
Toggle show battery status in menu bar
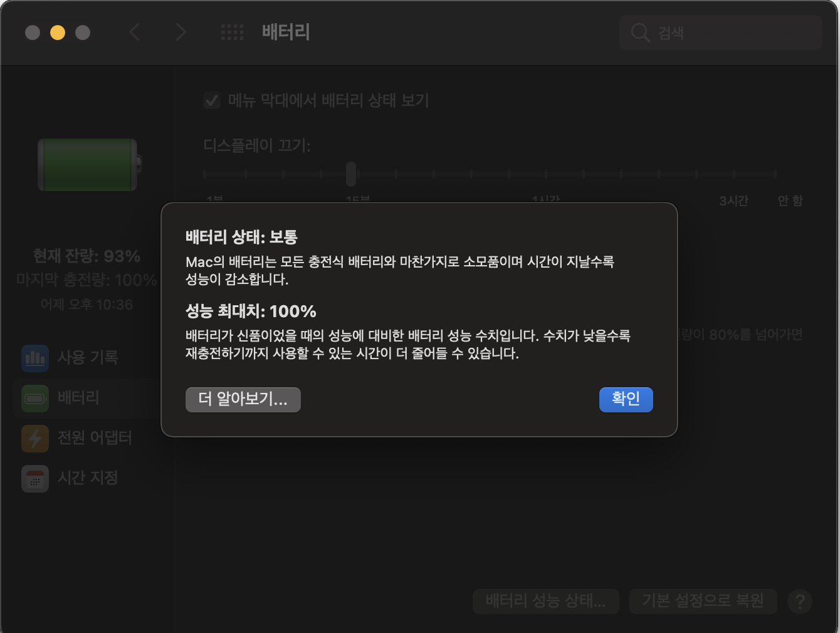(x=212, y=100)
